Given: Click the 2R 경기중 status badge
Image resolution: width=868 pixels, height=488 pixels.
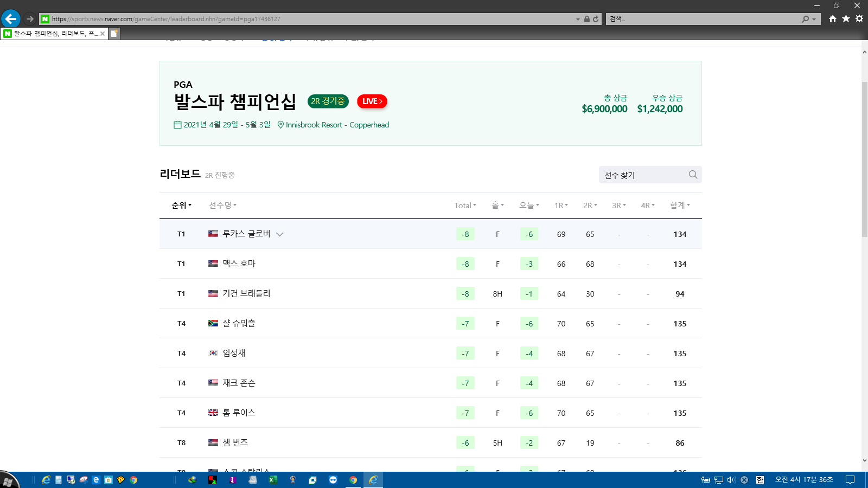Looking at the screenshot, I should coord(328,101).
